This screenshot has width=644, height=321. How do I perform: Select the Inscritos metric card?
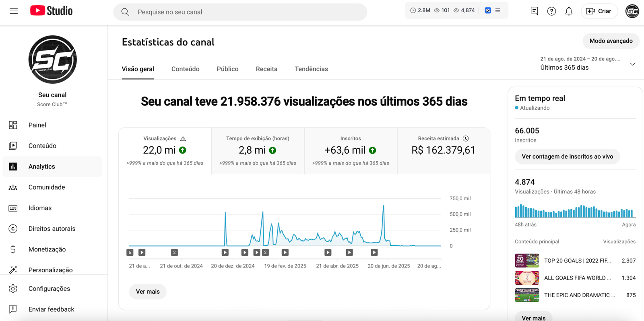351,151
